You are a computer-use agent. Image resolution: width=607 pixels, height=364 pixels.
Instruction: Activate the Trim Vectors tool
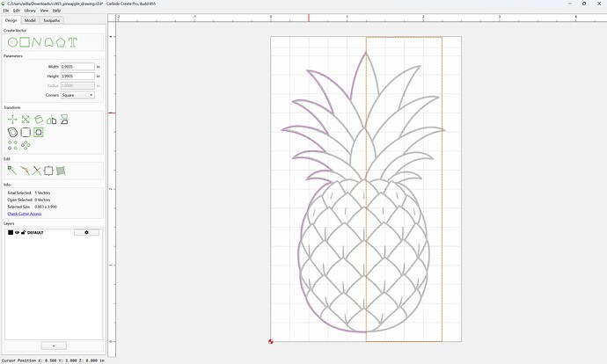37,171
